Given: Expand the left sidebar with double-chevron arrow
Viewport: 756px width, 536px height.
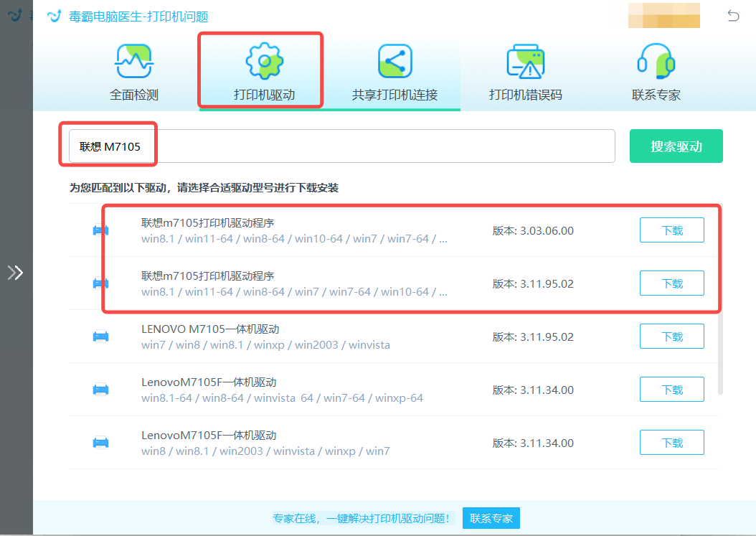Looking at the screenshot, I should pyautogui.click(x=16, y=273).
